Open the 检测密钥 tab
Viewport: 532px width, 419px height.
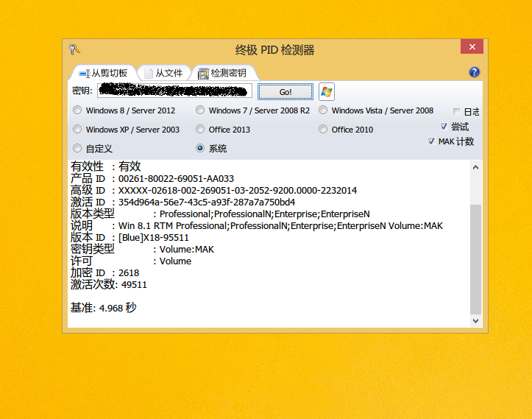pyautogui.click(x=223, y=73)
